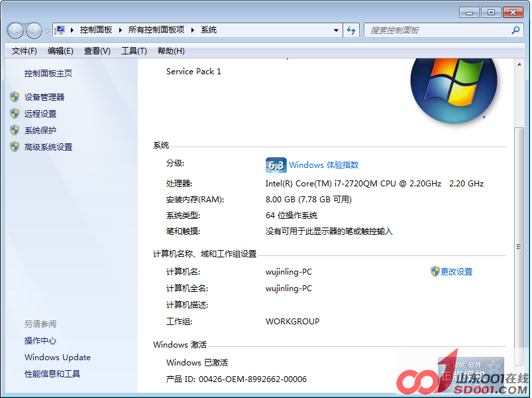Click the shield icon next to 远程设置
The image size is (532, 398).
coord(15,113)
